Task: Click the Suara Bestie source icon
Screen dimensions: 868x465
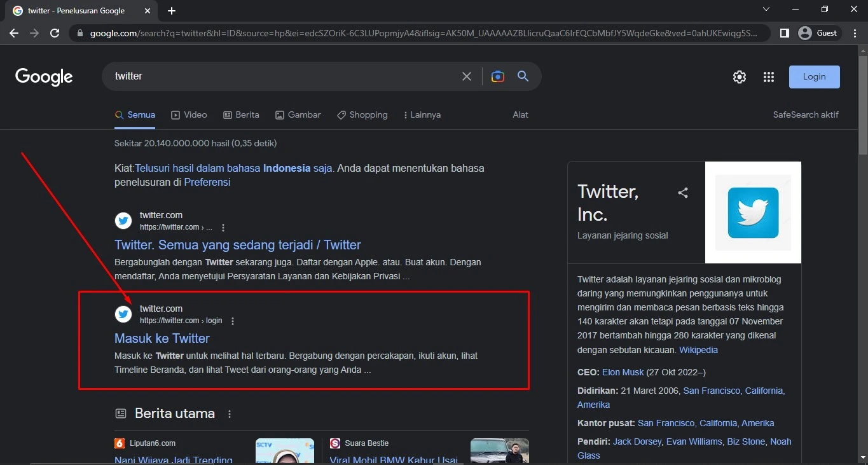Action: [x=335, y=443]
